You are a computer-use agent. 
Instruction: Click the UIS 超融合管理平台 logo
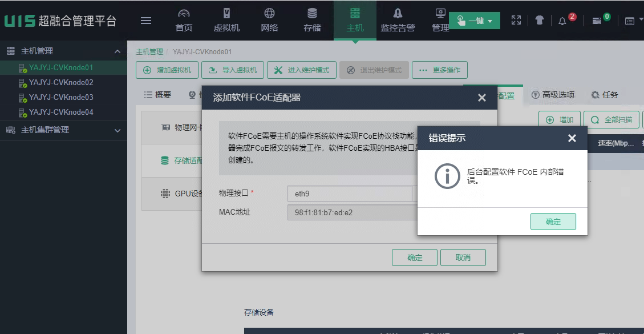[60, 21]
